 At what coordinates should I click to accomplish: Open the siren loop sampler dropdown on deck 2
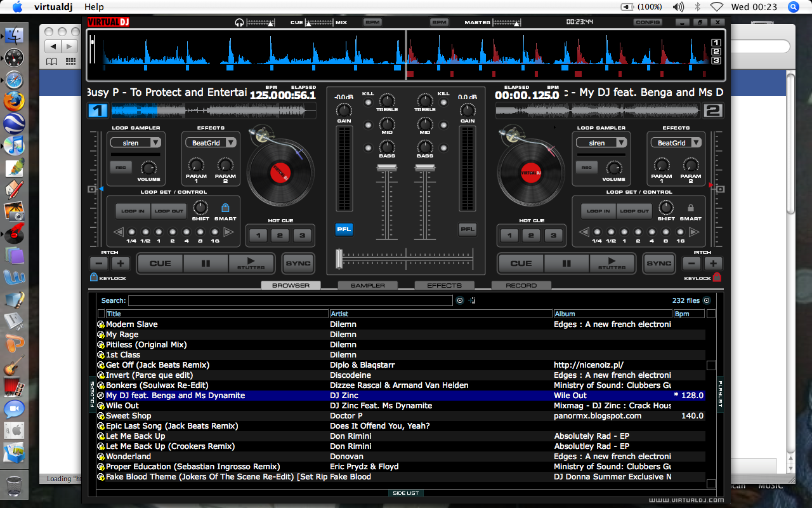pos(601,143)
